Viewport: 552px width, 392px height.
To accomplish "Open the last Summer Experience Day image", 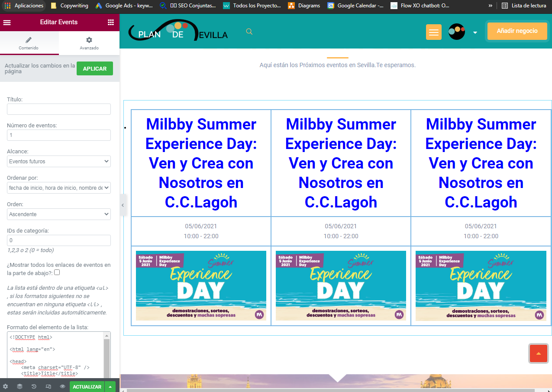I will (x=481, y=286).
